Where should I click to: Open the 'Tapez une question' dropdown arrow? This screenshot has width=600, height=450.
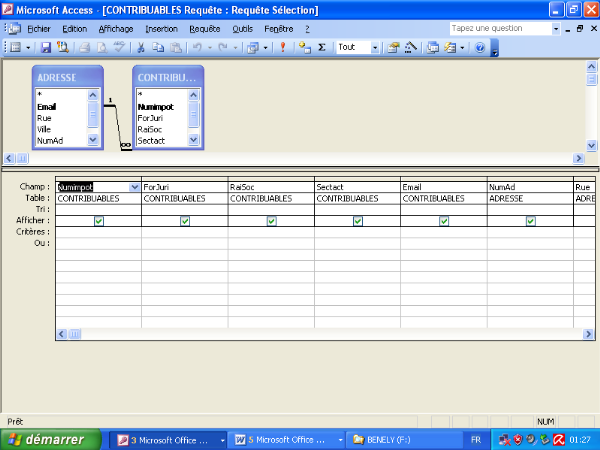click(x=556, y=29)
